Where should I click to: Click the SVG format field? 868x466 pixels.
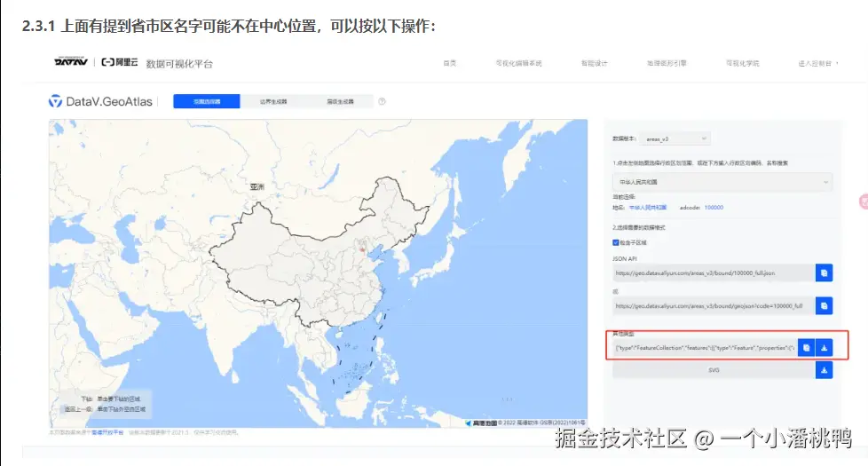[714, 370]
